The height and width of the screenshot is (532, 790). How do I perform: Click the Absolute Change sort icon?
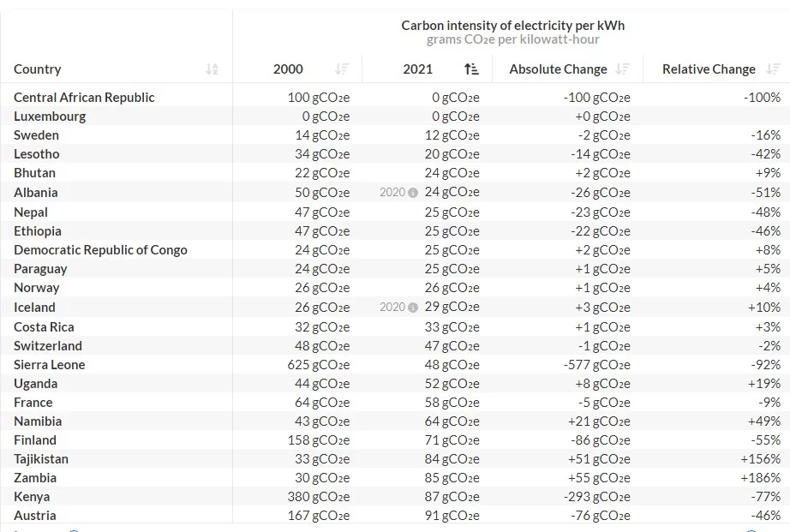[623, 69]
